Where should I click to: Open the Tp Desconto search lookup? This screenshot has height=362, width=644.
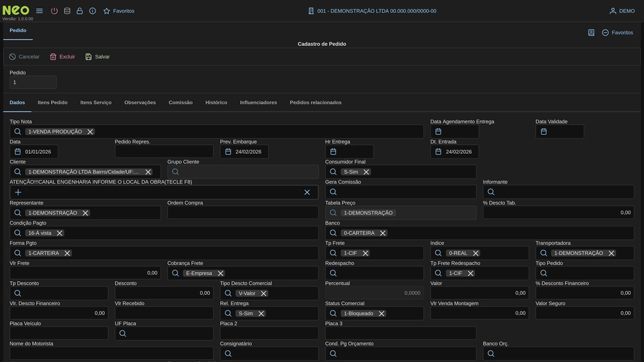(18, 293)
